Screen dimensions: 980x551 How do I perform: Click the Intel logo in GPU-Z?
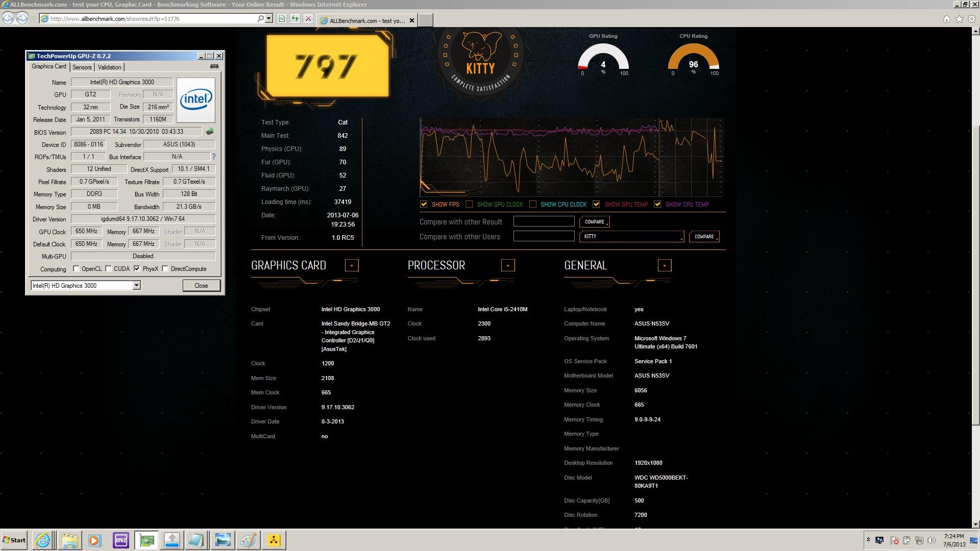pyautogui.click(x=196, y=99)
